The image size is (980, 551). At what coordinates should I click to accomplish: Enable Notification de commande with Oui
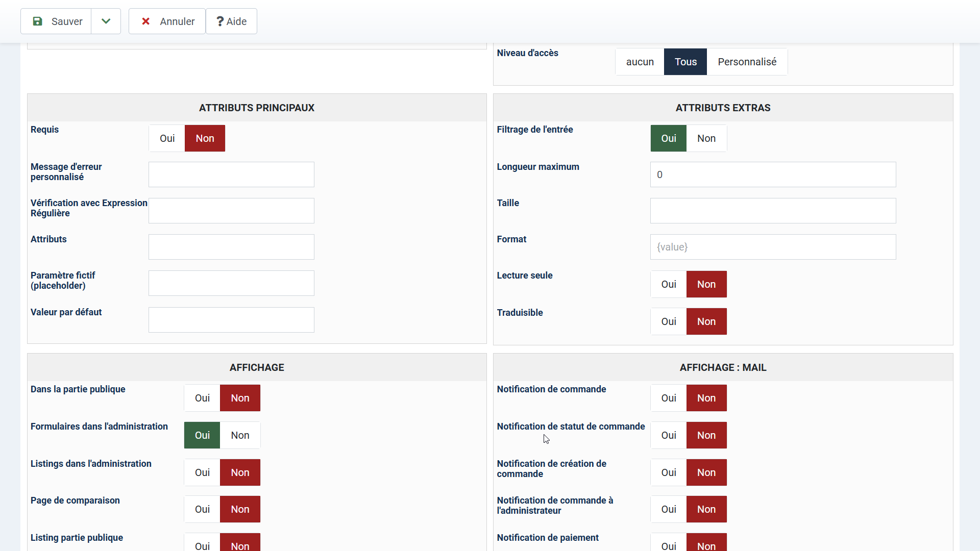668,398
